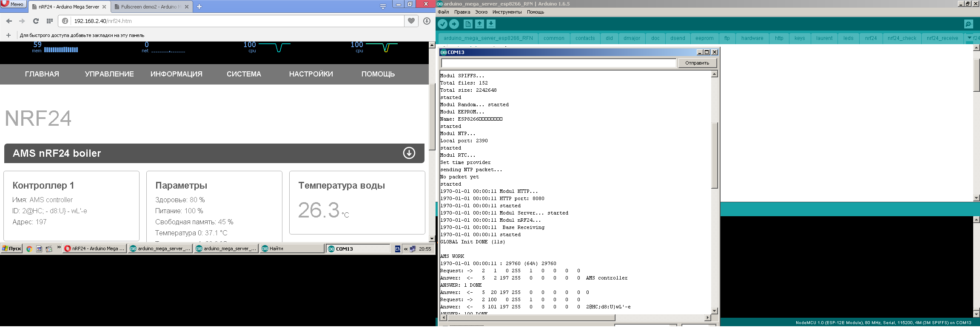
Task: Open Arduino Serial Monitor icon
Action: (968, 24)
